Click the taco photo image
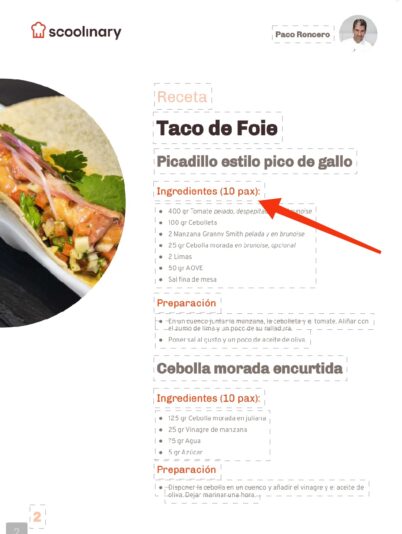 click(63, 203)
